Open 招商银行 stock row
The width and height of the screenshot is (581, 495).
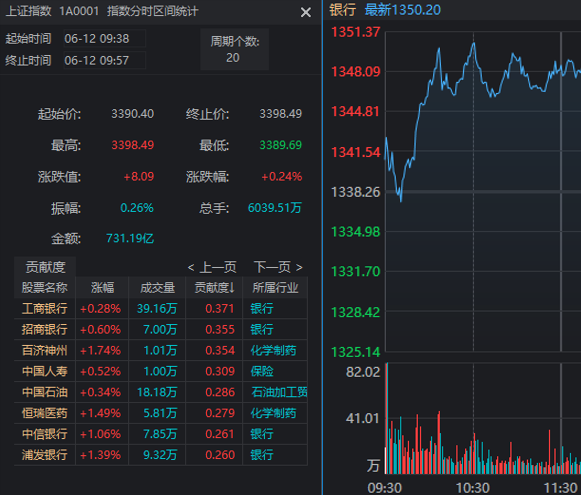[161, 329]
